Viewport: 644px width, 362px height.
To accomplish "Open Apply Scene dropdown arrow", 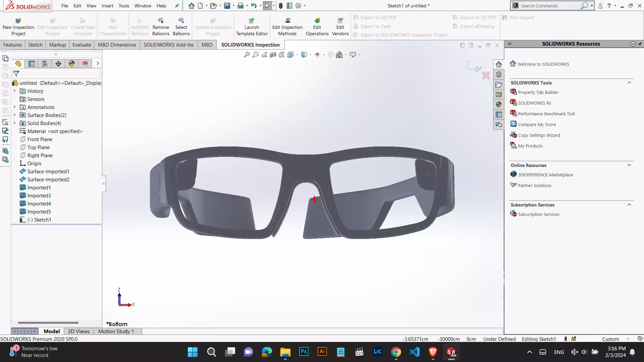I will pyautogui.click(x=346, y=55).
